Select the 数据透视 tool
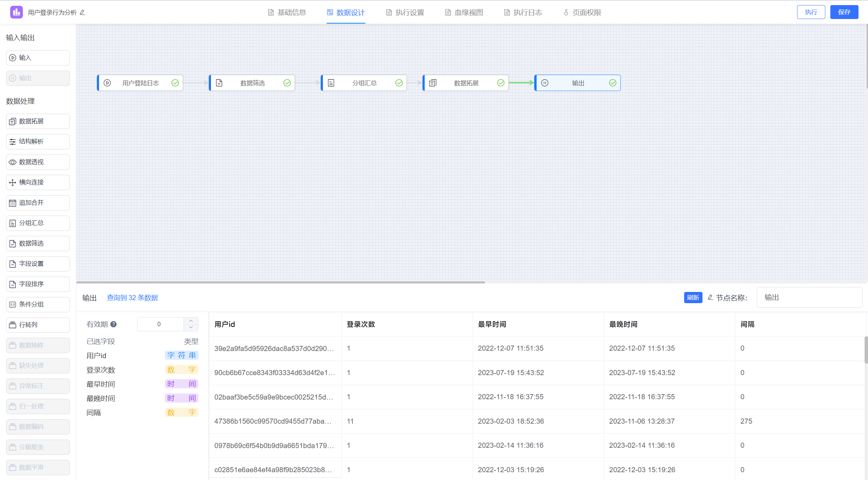Image resolution: width=868 pixels, height=480 pixels. (x=37, y=162)
